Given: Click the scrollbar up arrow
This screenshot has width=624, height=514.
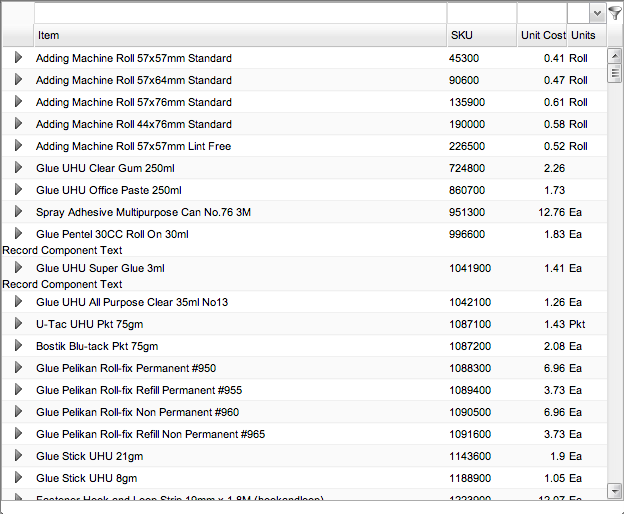Looking at the screenshot, I should pos(615,53).
